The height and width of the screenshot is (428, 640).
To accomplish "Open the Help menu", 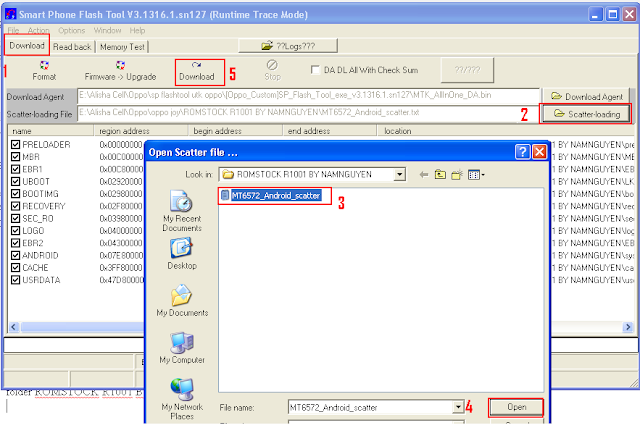I will coord(137,30).
